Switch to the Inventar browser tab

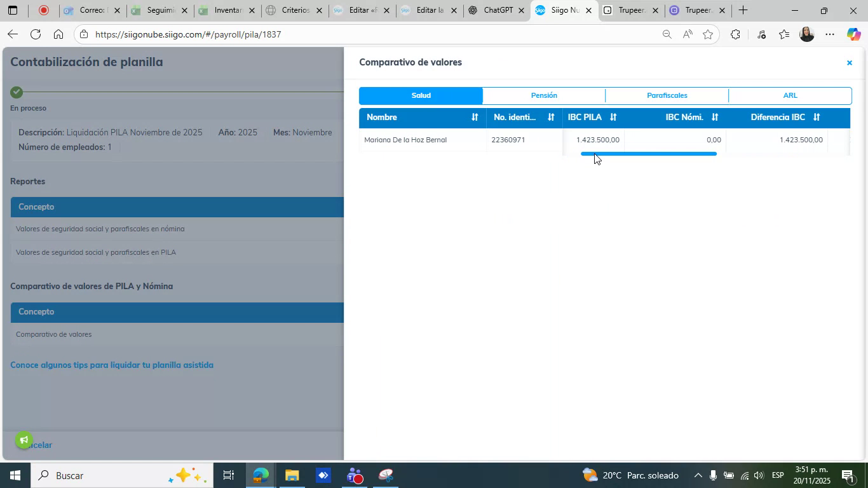coord(227,10)
